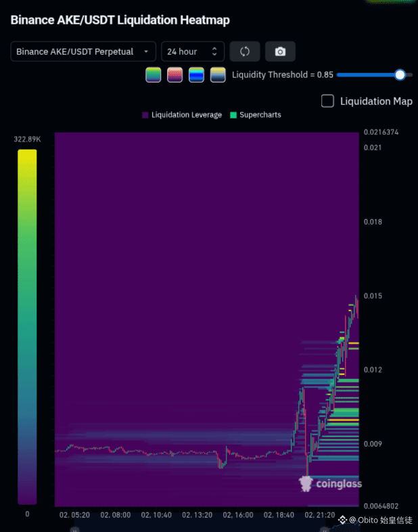Click the Liquidation Map label text
The image size is (418, 532).
click(x=376, y=101)
